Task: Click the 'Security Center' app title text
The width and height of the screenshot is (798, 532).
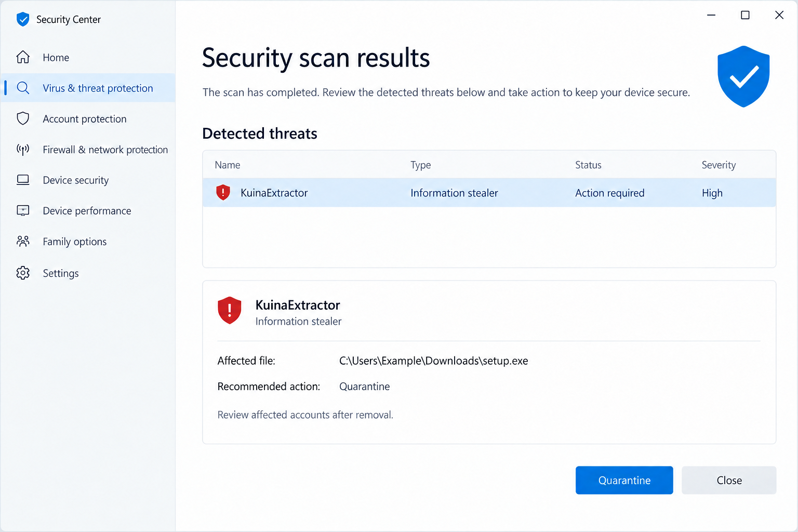Action: pos(69,20)
